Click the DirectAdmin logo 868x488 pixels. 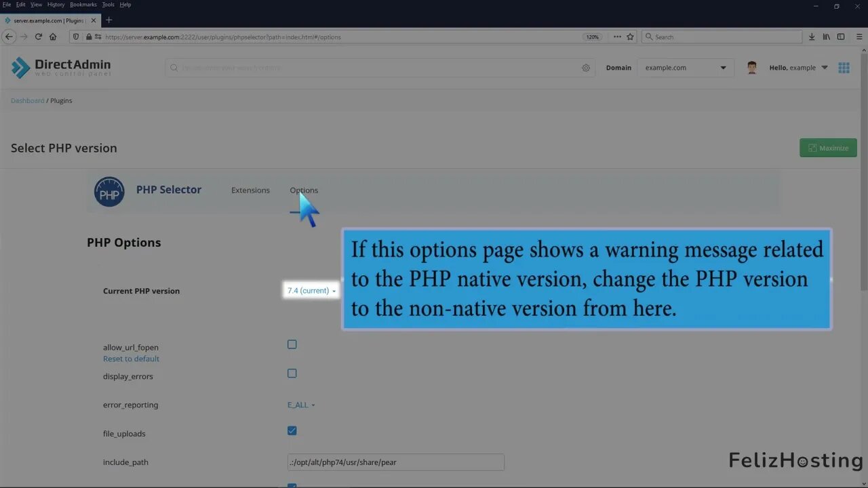61,67
